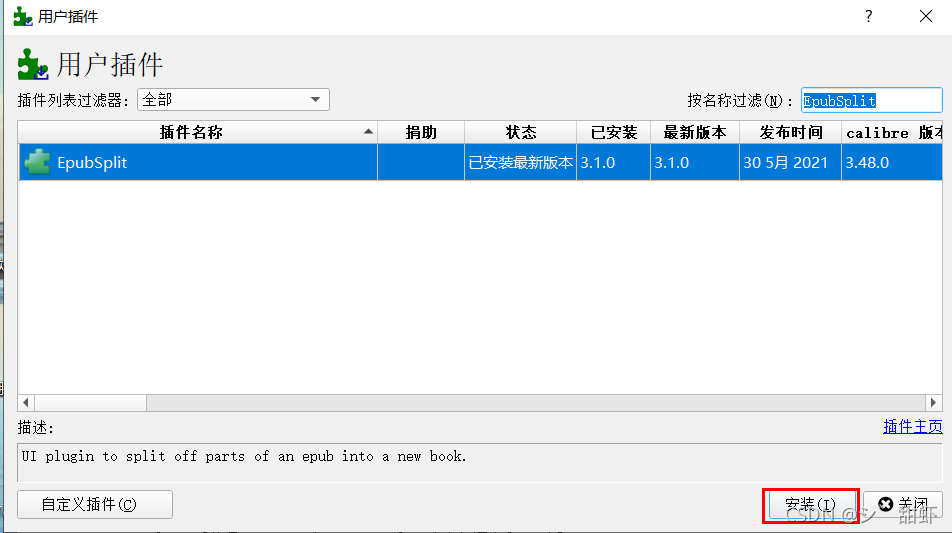Open the 插件列表过滤器 dropdown showing 全部
This screenshot has width=952, height=533.
[x=234, y=100]
